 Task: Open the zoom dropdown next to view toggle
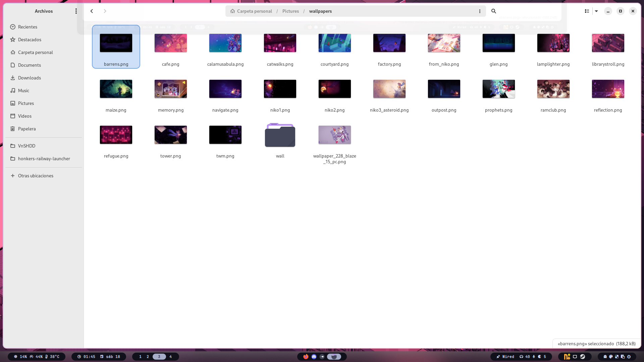click(x=596, y=11)
